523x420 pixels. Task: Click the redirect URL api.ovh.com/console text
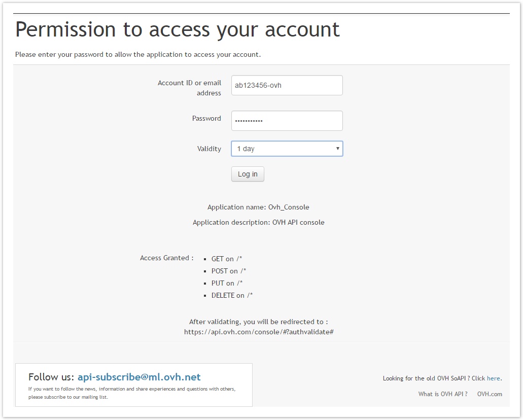(x=258, y=332)
